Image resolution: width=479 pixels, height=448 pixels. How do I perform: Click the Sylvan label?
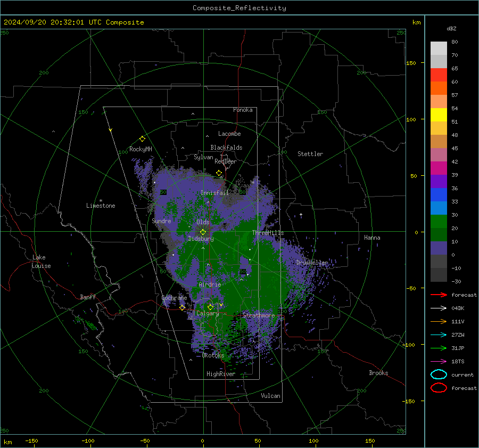click(203, 157)
